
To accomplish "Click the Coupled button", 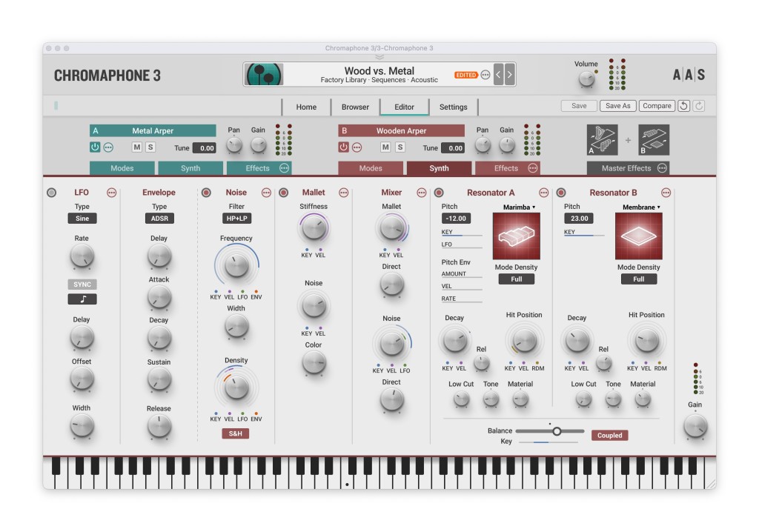I will [609, 436].
